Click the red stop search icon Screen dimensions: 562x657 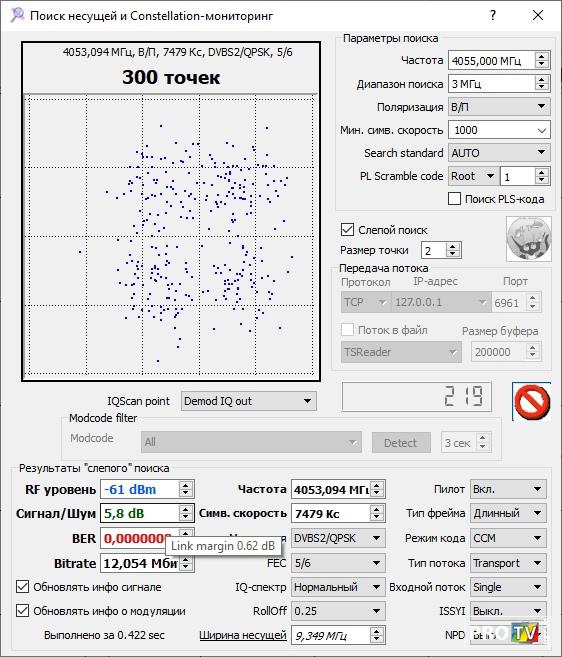point(531,401)
